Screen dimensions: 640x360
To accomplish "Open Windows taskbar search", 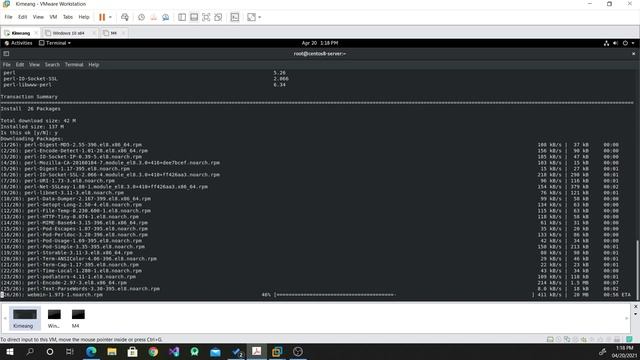I will 30,351.
